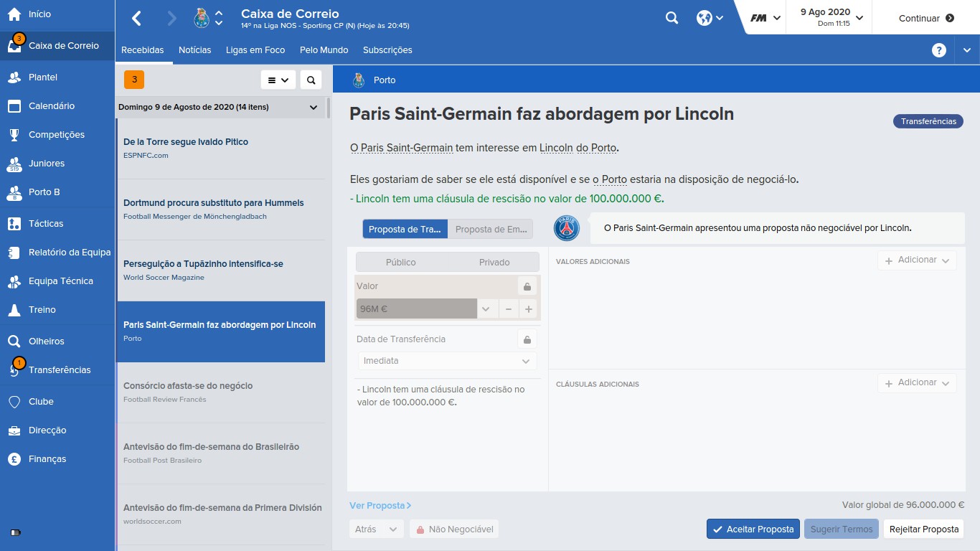The height and width of the screenshot is (551, 980).
Task: Select Público offer visibility
Action: point(401,262)
